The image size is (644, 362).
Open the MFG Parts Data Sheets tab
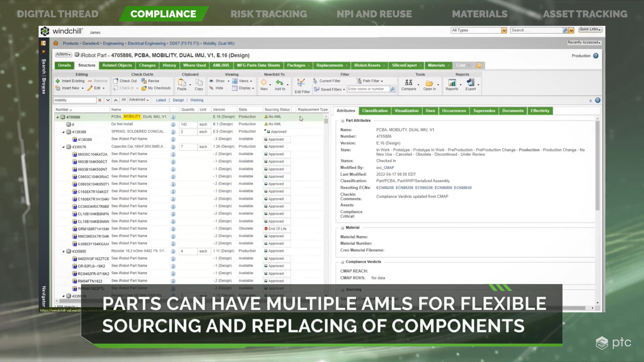pos(258,65)
